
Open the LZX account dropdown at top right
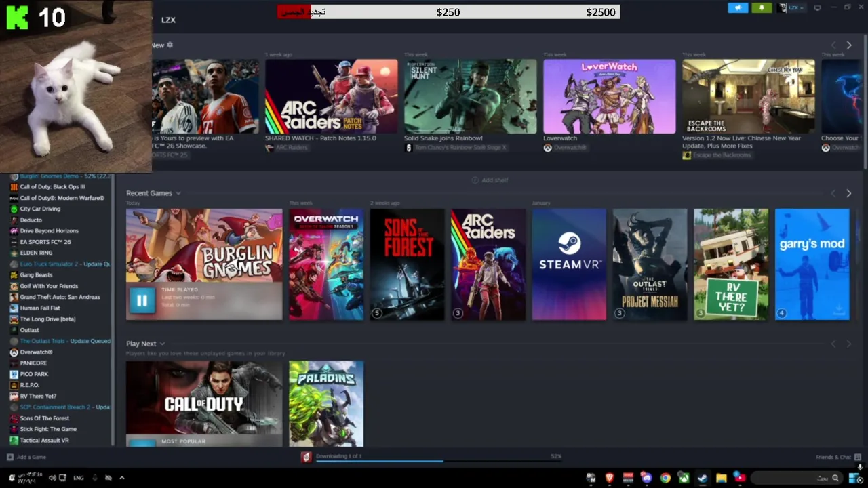(x=791, y=7)
